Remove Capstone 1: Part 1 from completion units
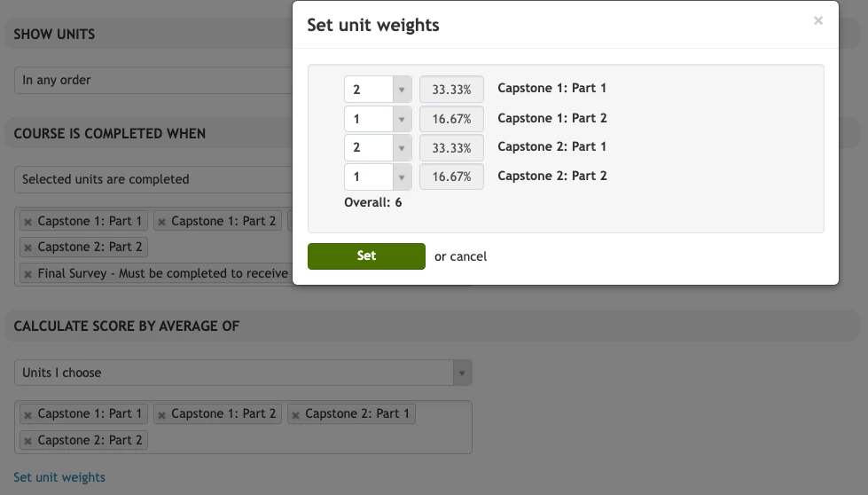The width and height of the screenshot is (868, 495). coord(28,222)
